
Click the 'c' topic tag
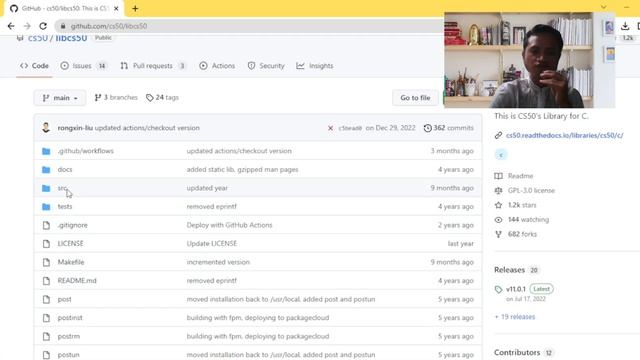tap(501, 155)
